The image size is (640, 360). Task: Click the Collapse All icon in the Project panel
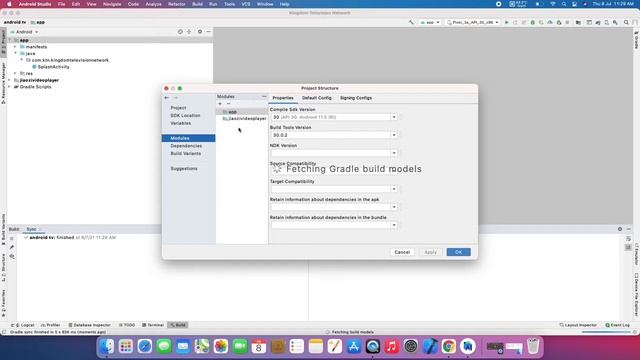(189, 31)
